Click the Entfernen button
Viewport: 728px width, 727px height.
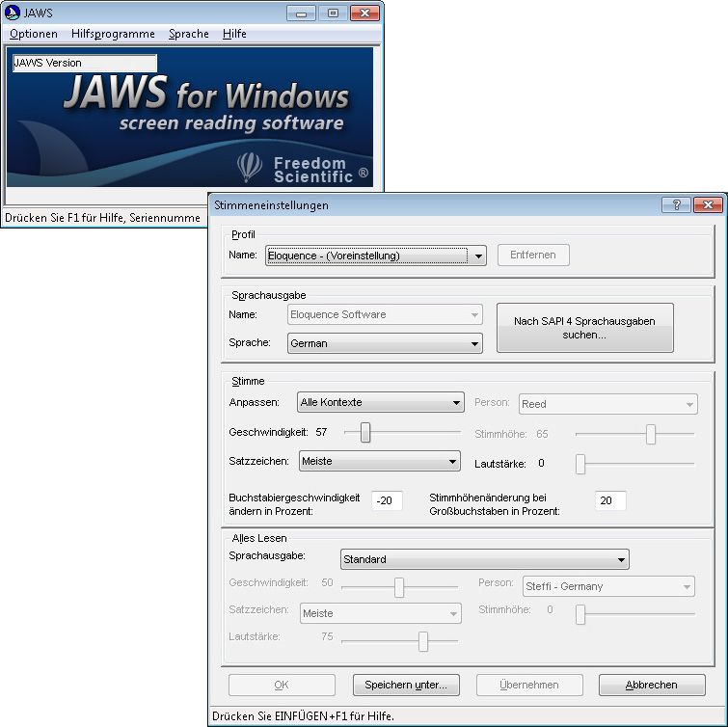pyautogui.click(x=533, y=255)
